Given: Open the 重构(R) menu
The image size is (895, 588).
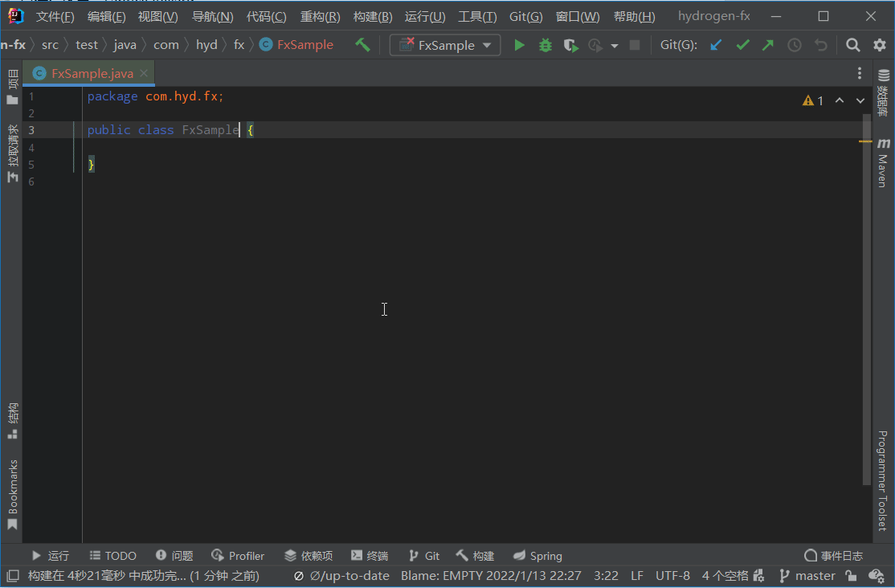Looking at the screenshot, I should coord(320,17).
